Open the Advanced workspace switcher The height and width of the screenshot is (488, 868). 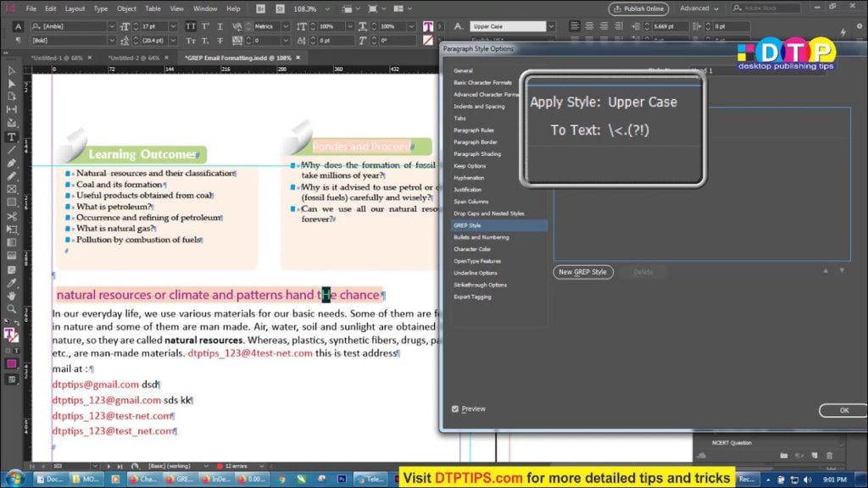[699, 8]
